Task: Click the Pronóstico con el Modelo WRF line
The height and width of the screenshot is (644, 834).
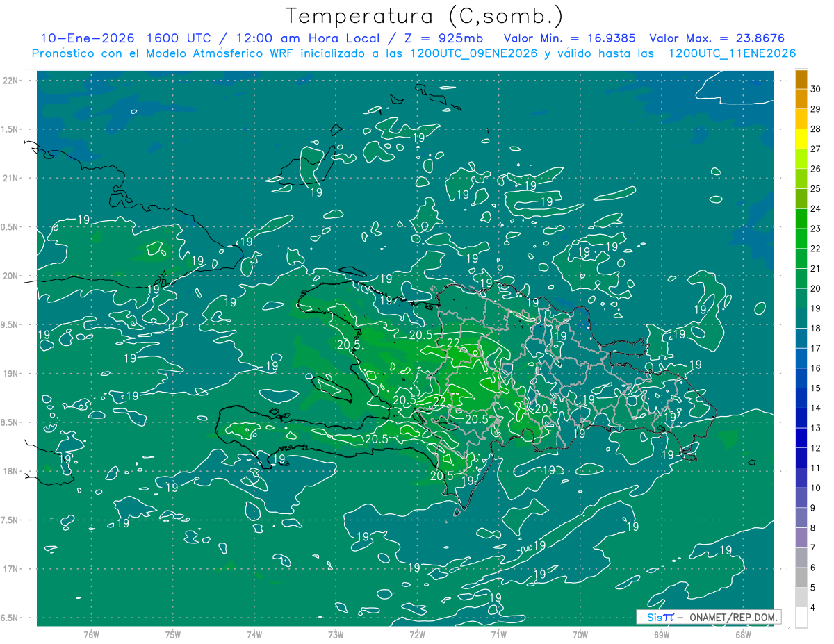Action: click(x=414, y=53)
